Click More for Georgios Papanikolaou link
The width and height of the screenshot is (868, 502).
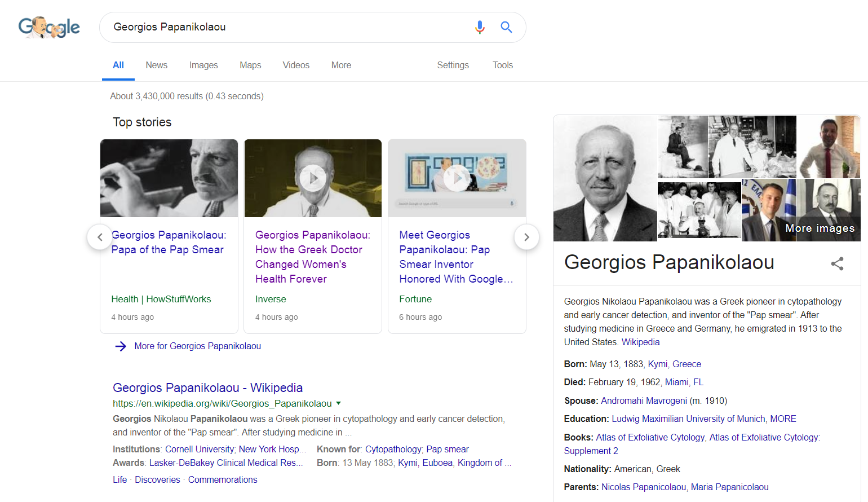coord(197,346)
